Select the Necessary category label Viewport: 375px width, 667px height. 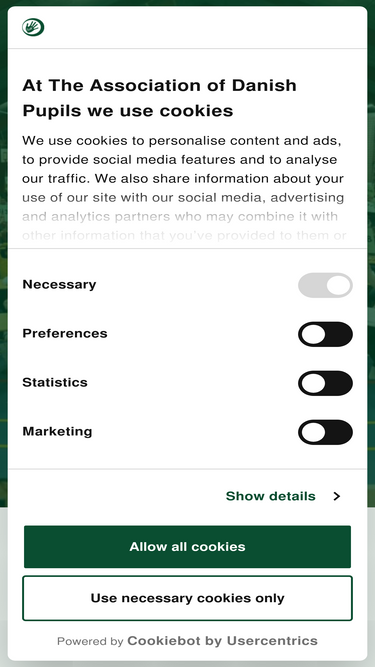coord(59,284)
